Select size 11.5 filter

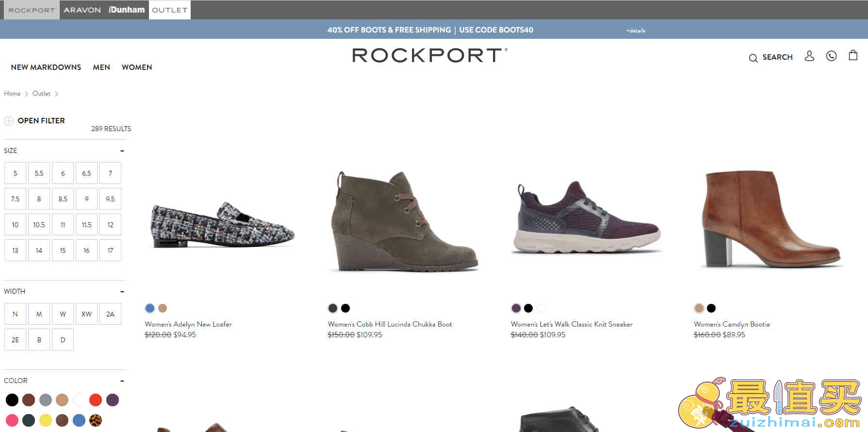[86, 225]
